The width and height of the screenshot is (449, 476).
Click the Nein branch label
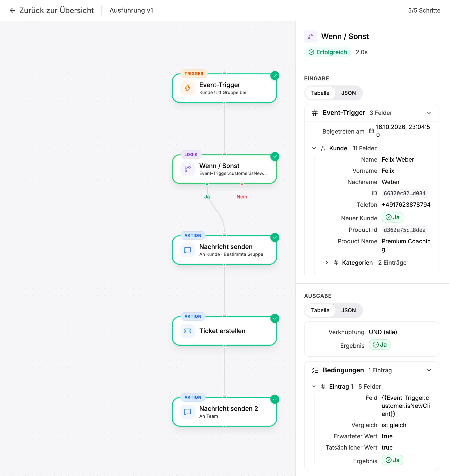click(242, 197)
